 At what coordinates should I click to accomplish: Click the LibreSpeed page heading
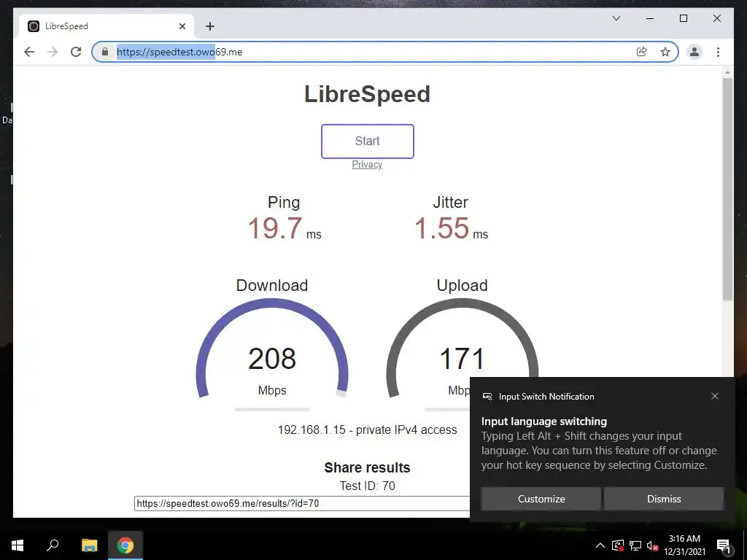368,94
